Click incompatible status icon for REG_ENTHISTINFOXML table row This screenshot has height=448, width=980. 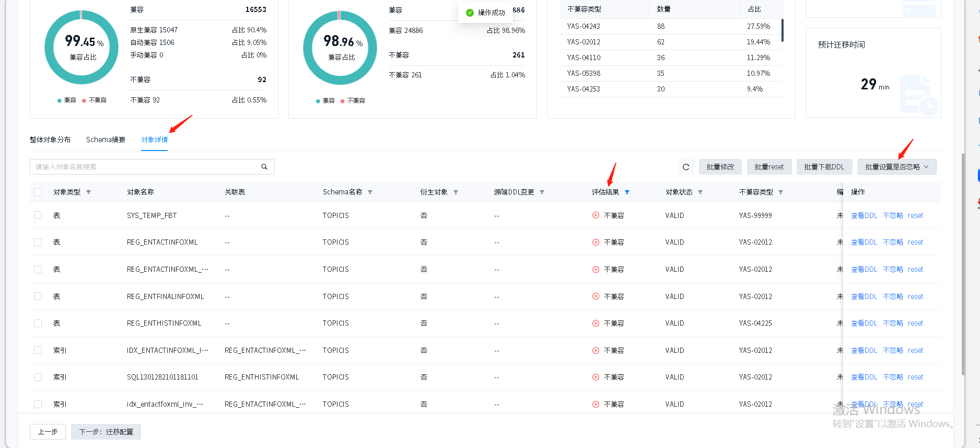click(596, 323)
